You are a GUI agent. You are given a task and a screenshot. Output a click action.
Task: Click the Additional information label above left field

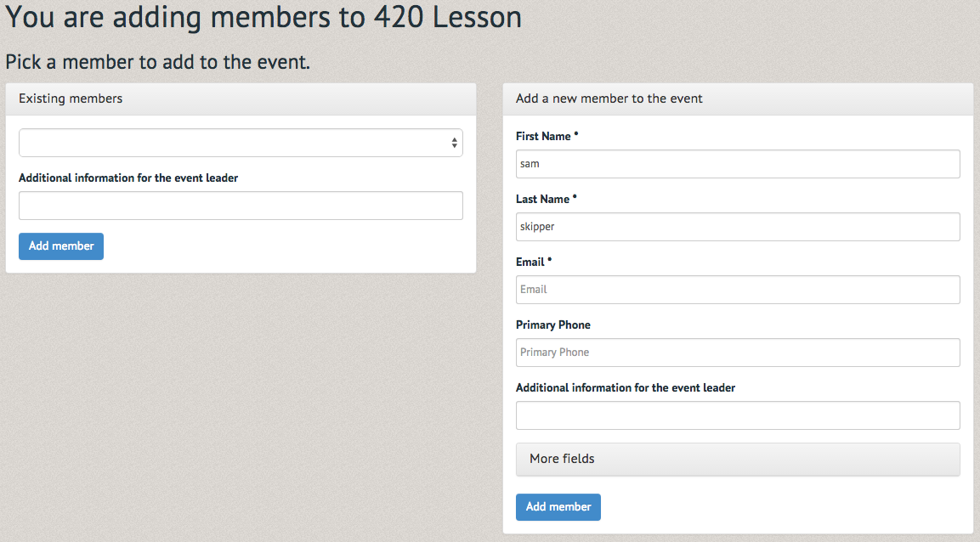pos(128,178)
